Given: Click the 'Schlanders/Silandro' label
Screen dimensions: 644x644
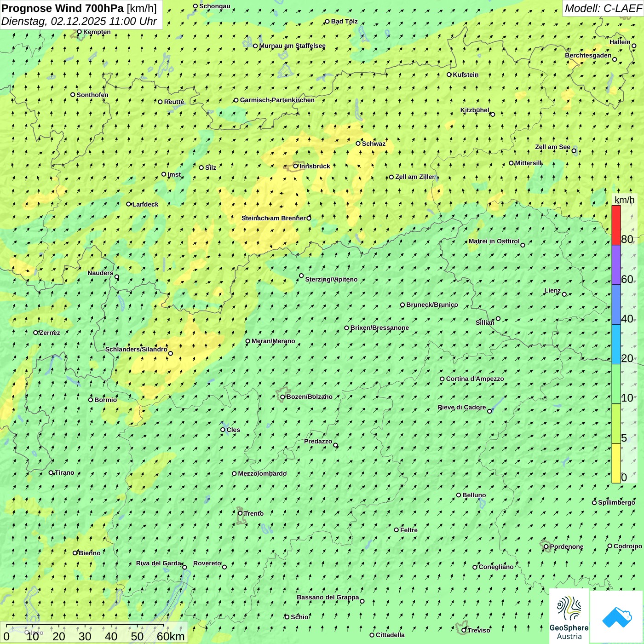Looking at the screenshot, I should [x=136, y=349].
